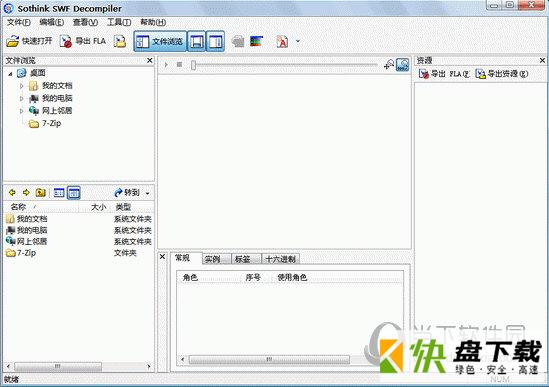Image resolution: width=549 pixels, height=387 pixels.
Task: Click the playback progress slider handle
Action: pyautogui.click(x=193, y=65)
